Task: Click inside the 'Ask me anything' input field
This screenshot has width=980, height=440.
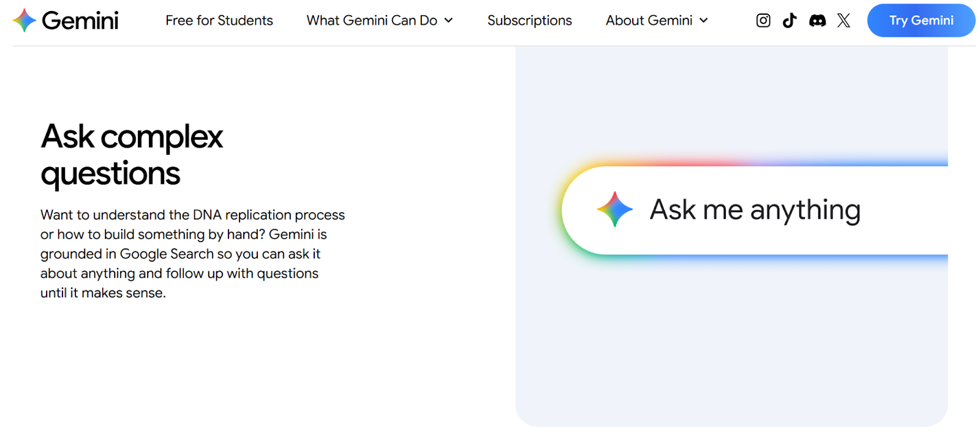Action: (753, 210)
